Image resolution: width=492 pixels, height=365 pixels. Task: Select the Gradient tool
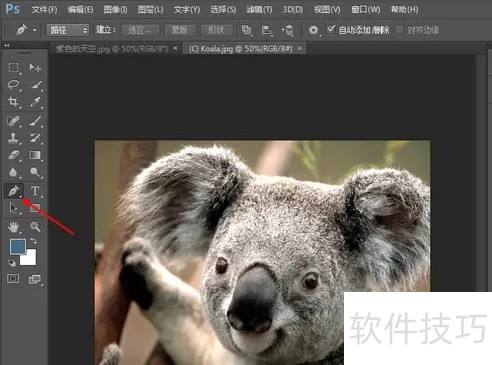35,155
